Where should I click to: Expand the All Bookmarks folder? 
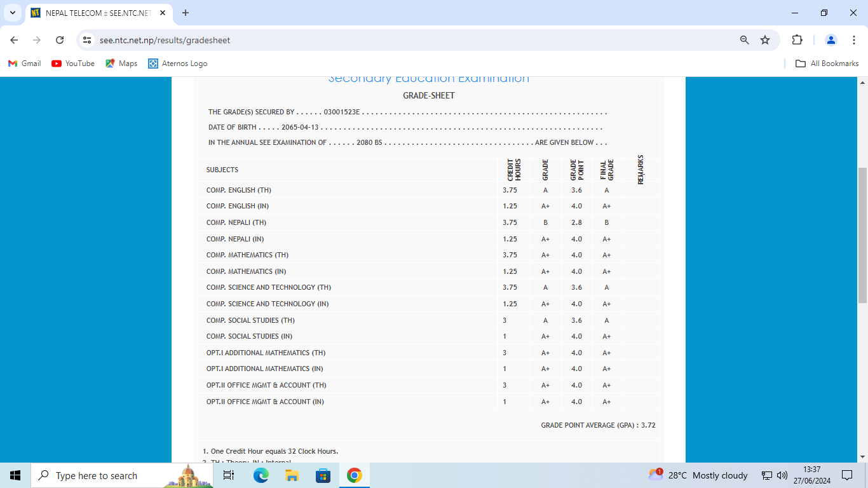pos(827,64)
